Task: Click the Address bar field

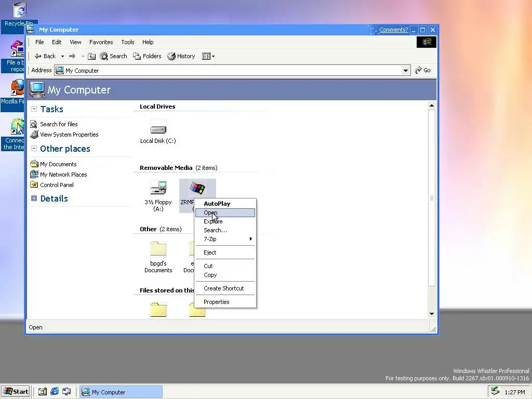Action: 232,71
